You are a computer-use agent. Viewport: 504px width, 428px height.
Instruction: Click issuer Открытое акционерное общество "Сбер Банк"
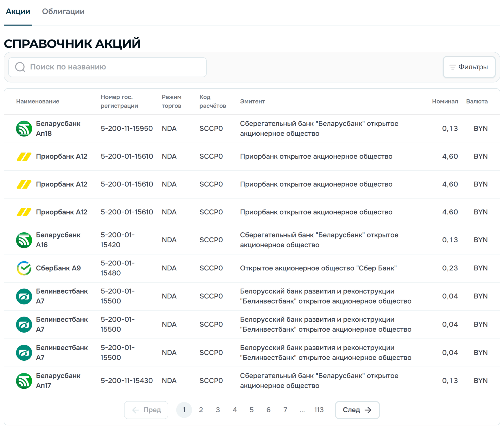tap(318, 268)
